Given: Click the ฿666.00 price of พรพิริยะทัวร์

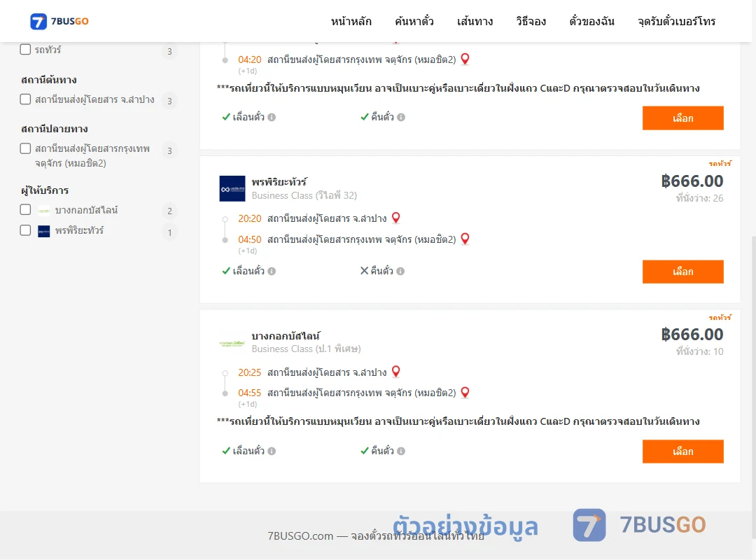Looking at the screenshot, I should pyautogui.click(x=692, y=181).
